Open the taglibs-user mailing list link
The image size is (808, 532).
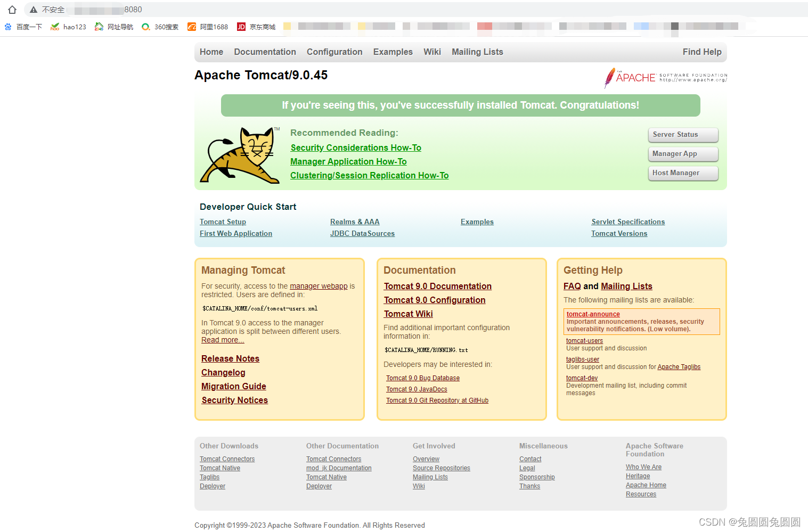[583, 359]
